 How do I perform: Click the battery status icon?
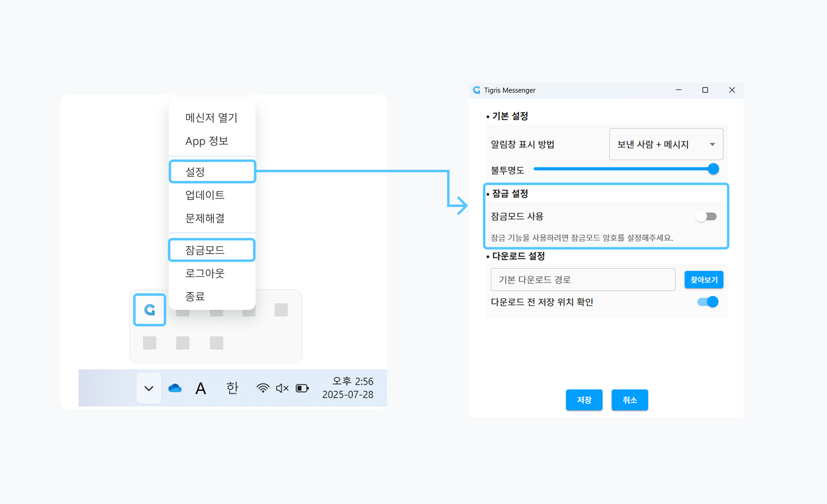[302, 388]
